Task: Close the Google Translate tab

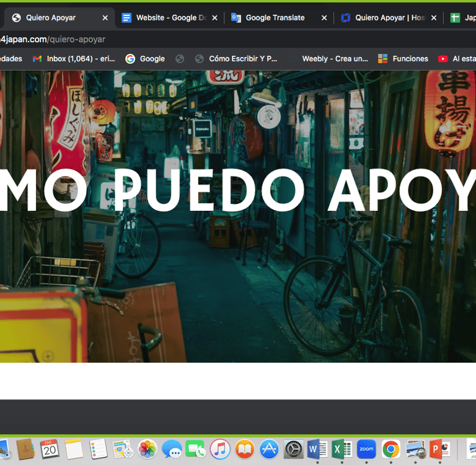Action: (324, 18)
